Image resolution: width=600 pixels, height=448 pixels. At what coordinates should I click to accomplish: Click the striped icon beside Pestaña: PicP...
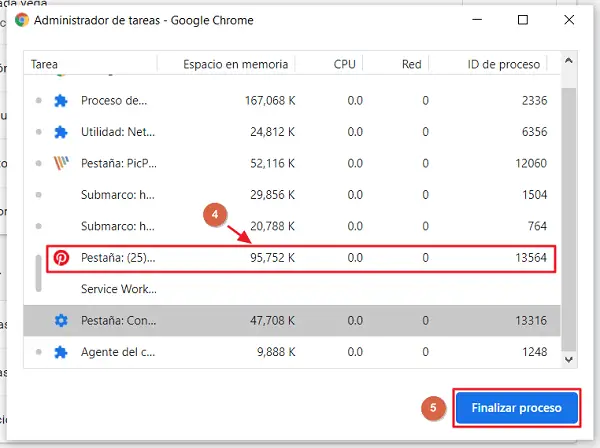(61, 163)
